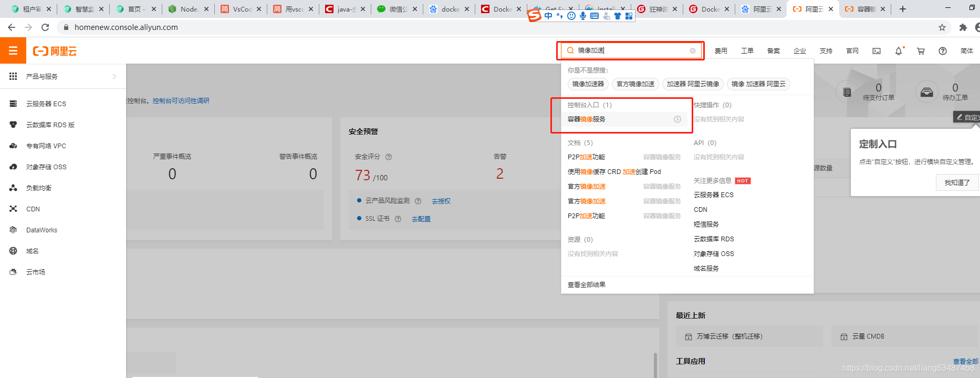Open the 官网 top menu
Image resolution: width=980 pixels, height=378 pixels.
[x=852, y=51]
